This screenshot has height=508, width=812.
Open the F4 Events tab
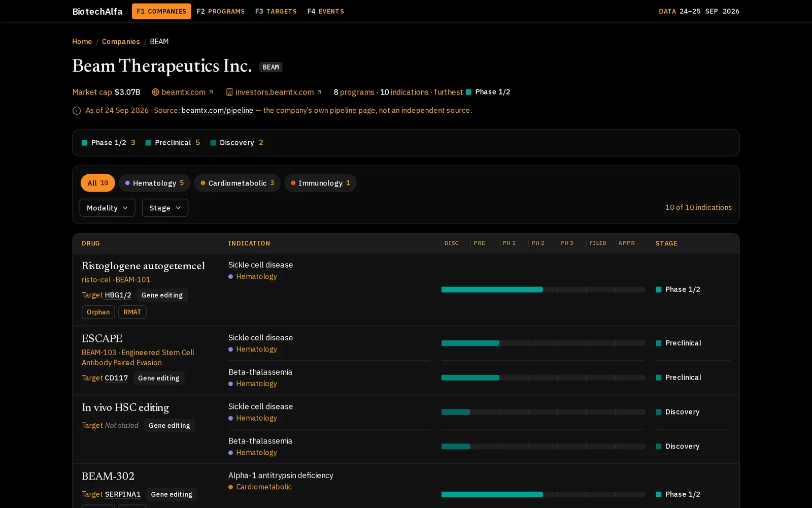[x=326, y=11]
